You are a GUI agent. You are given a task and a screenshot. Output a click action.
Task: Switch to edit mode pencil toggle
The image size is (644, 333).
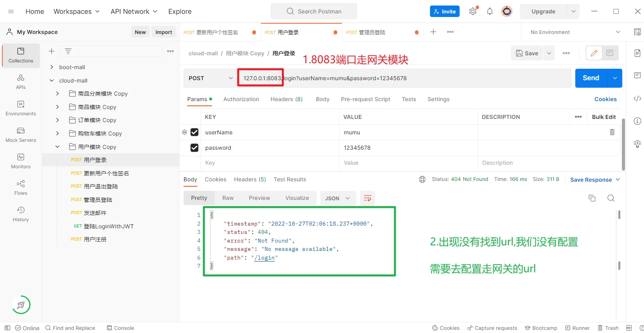point(594,53)
